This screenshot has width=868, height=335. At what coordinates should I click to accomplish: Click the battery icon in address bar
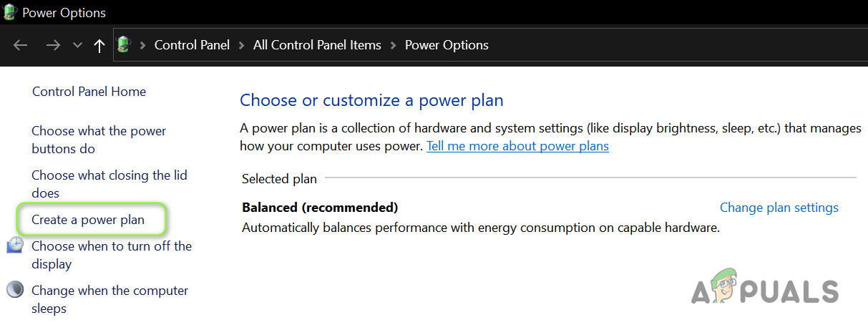(125, 45)
